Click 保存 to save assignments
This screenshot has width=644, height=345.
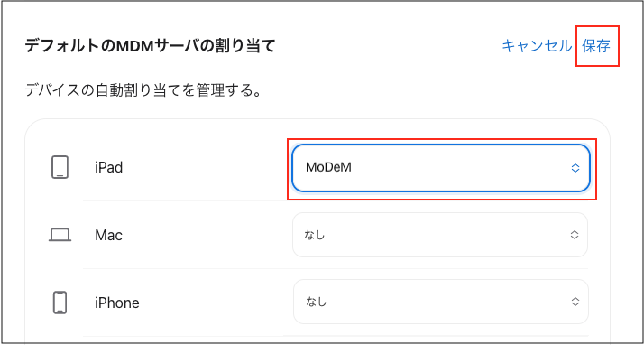pos(596,46)
